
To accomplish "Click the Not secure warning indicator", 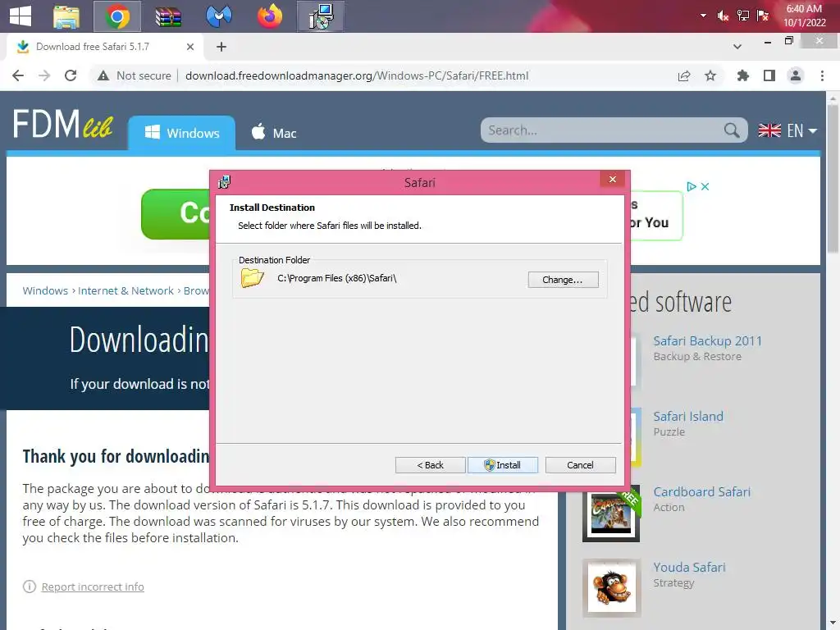I will (134, 75).
